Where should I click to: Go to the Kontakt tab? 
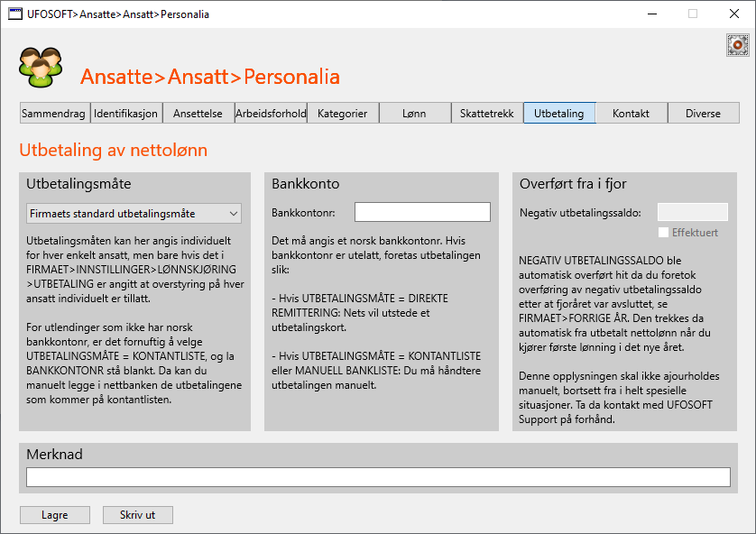pyautogui.click(x=632, y=114)
